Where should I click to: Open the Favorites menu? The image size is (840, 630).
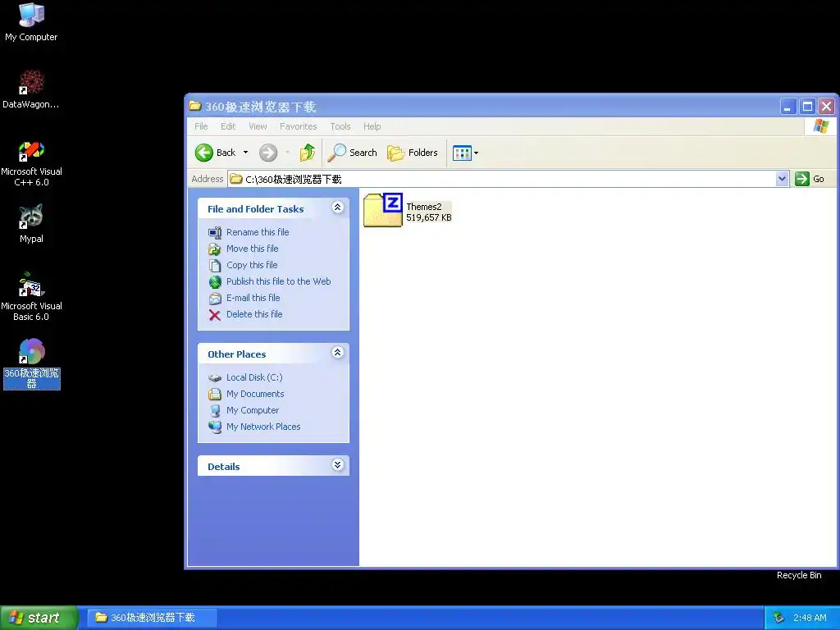click(x=298, y=126)
